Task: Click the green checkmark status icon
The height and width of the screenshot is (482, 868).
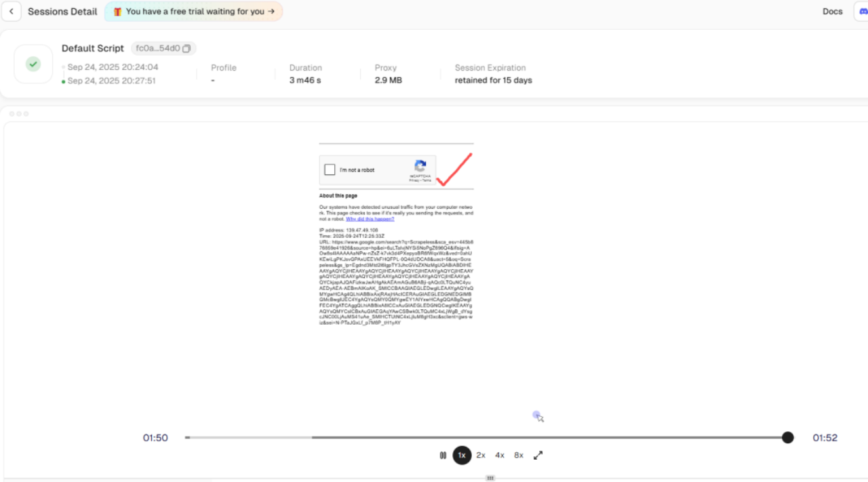Action: tap(33, 64)
